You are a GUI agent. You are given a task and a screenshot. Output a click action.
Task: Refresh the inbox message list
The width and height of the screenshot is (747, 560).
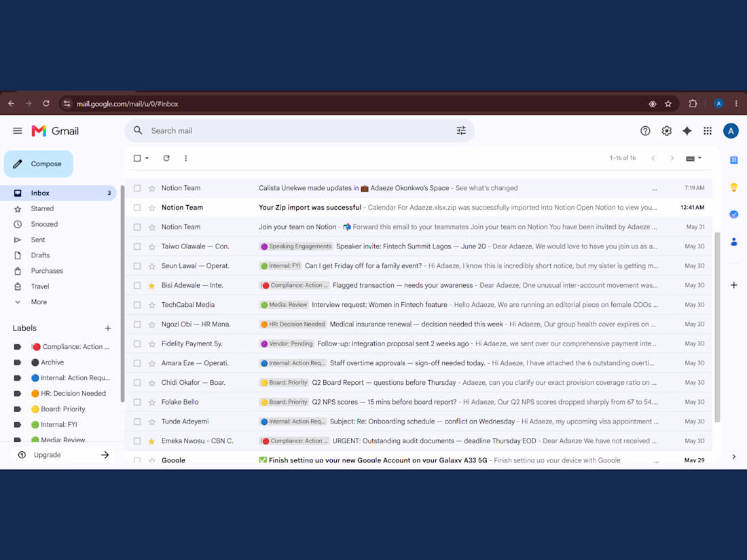(x=166, y=158)
